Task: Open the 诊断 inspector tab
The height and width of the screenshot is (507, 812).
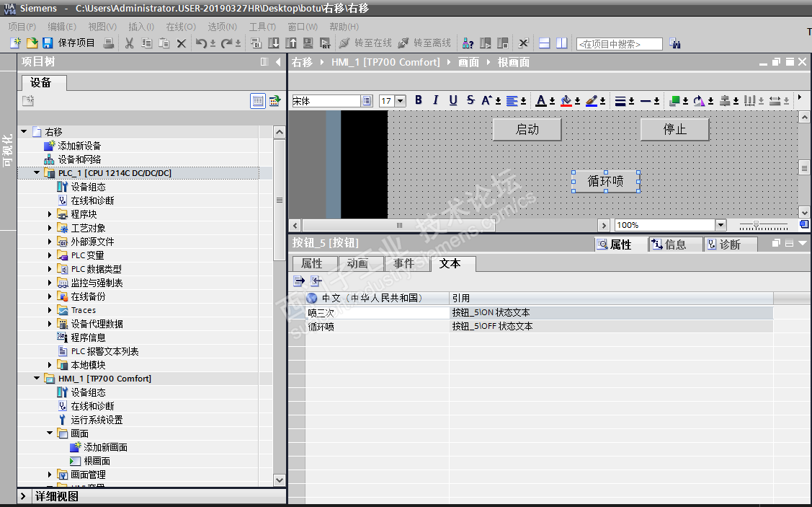Action: click(x=731, y=244)
